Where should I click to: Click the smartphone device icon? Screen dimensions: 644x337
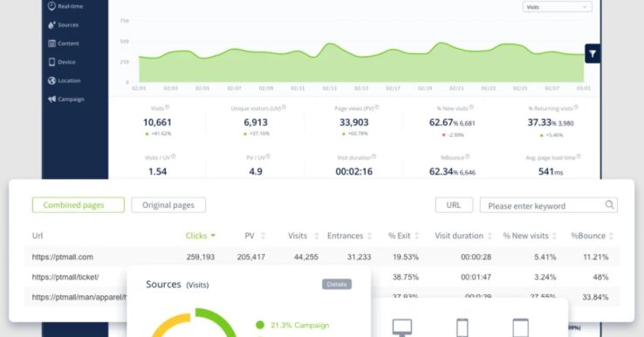[462, 327]
